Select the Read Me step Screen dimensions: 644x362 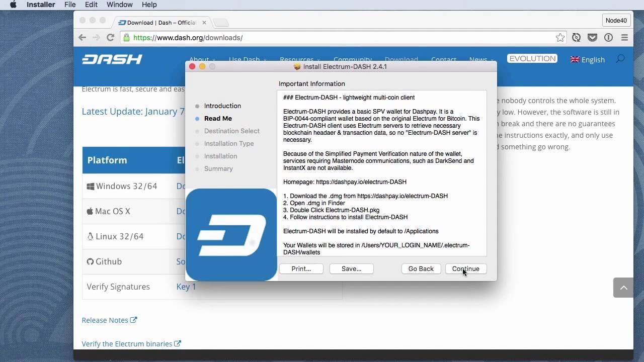(x=218, y=118)
